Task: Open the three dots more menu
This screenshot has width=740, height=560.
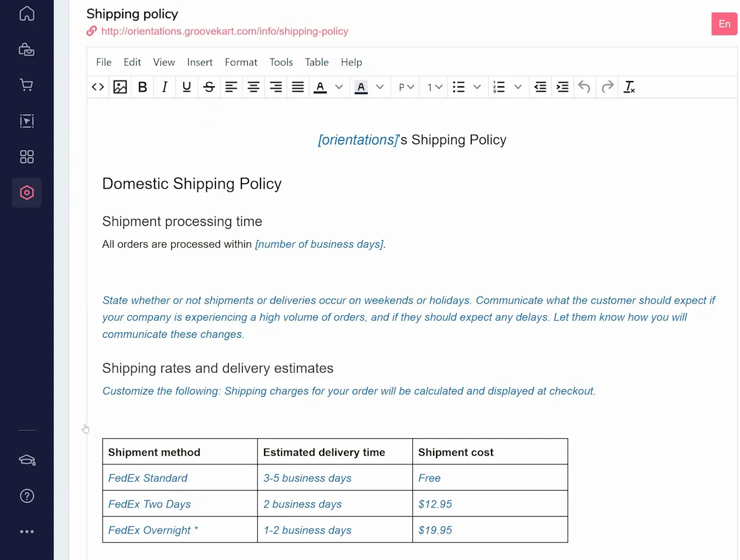Action: (x=27, y=532)
